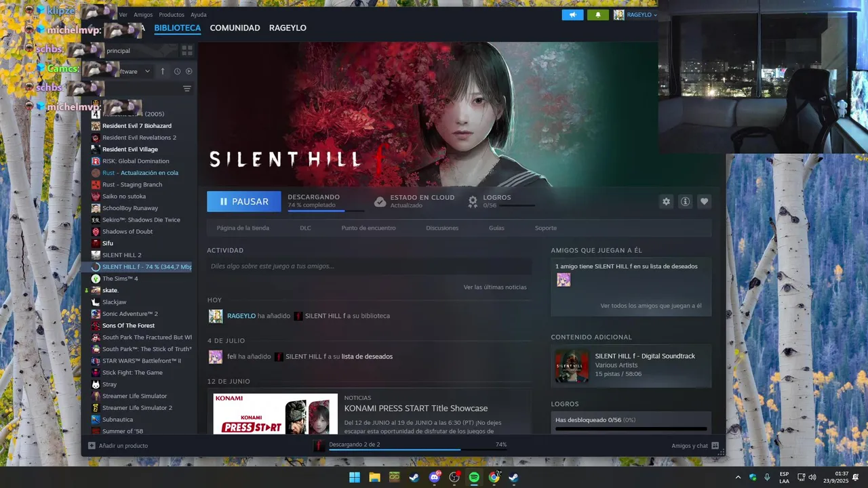Image resolution: width=868 pixels, height=488 pixels.
Task: Click the Logros achievements gear icon
Action: tap(473, 201)
